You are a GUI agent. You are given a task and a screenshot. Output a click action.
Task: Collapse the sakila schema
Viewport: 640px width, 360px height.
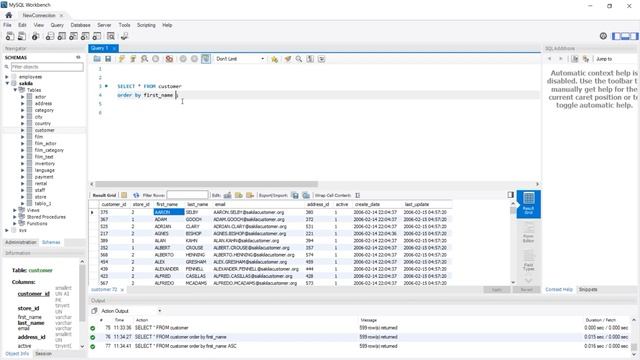click(7, 83)
